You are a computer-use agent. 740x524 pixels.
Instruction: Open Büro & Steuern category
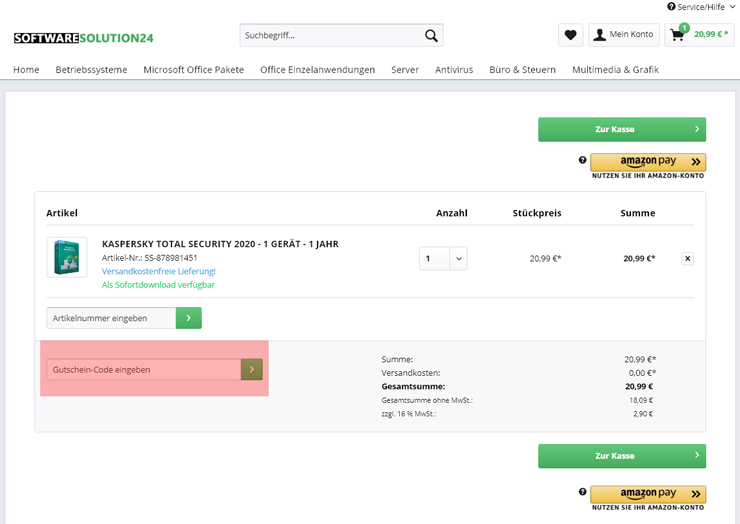(x=522, y=69)
